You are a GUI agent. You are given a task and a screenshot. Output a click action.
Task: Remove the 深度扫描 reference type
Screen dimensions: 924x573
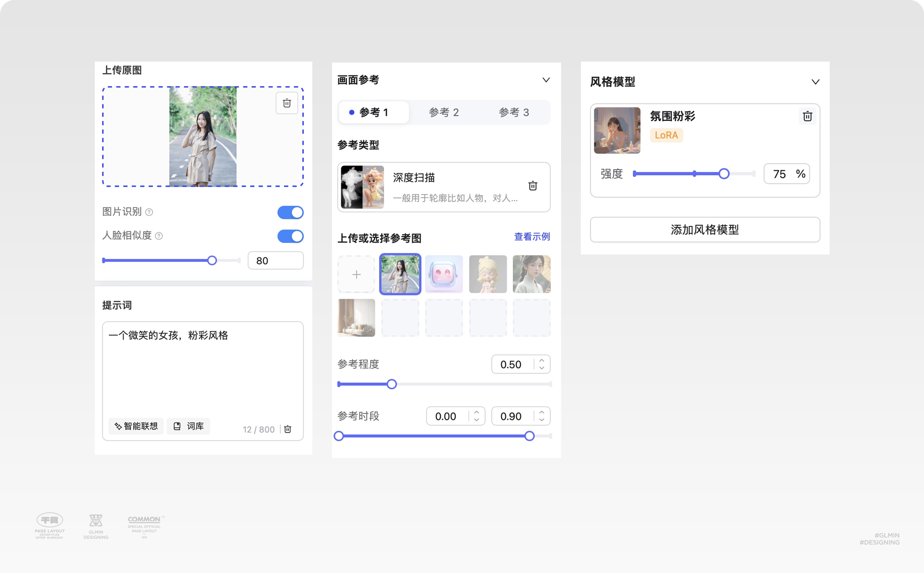533,186
